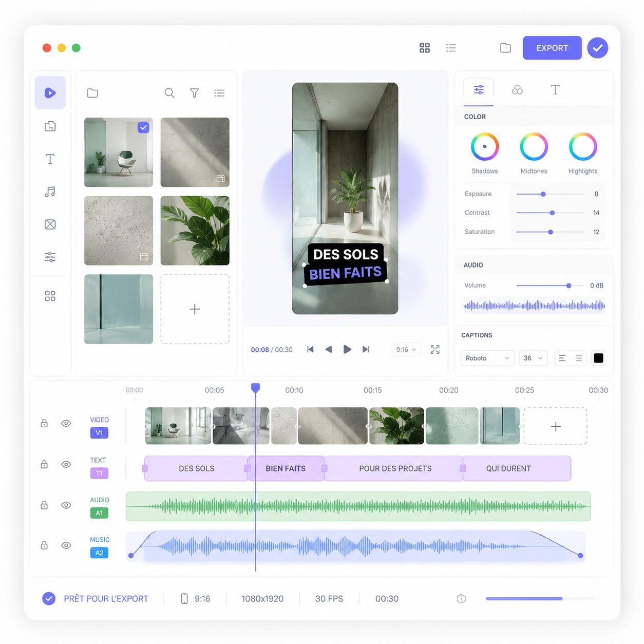Viewport: 644px width, 644px height.
Task: Switch to the text properties tab
Action: [555, 90]
